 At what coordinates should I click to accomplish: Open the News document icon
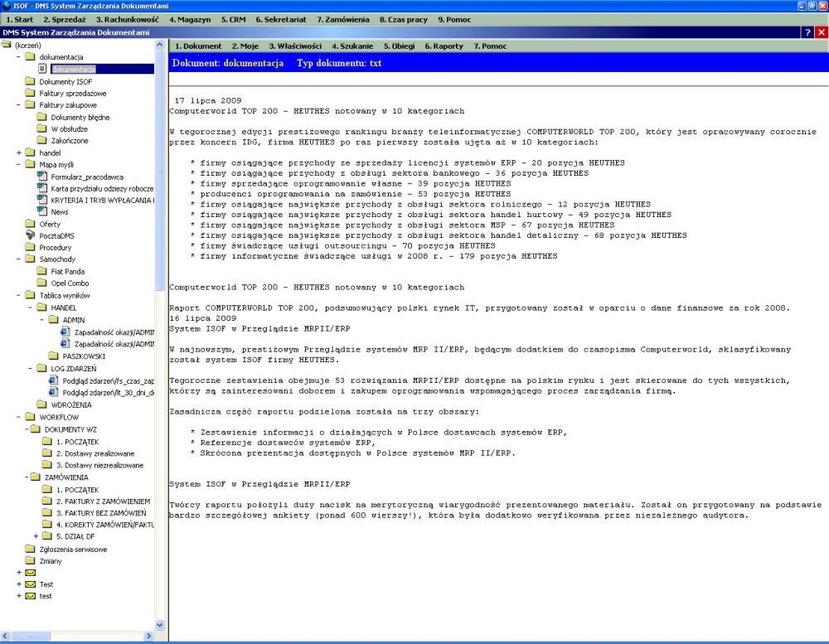[x=42, y=211]
